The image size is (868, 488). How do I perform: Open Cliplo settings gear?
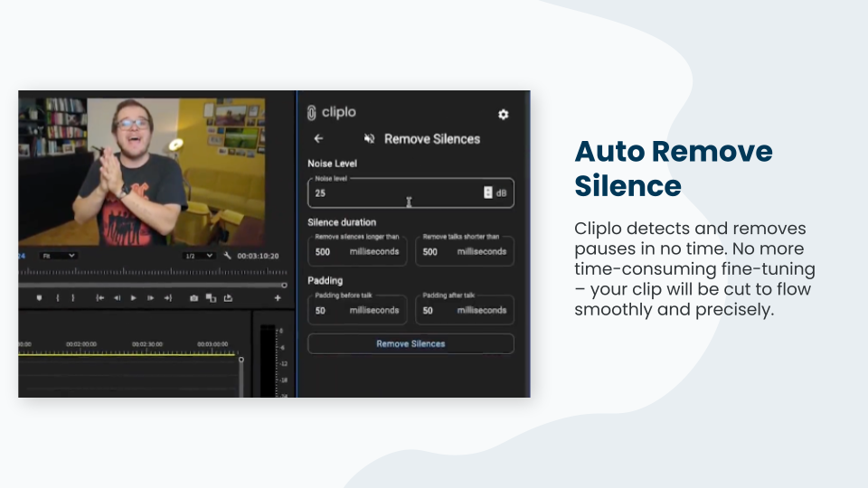[x=503, y=115]
